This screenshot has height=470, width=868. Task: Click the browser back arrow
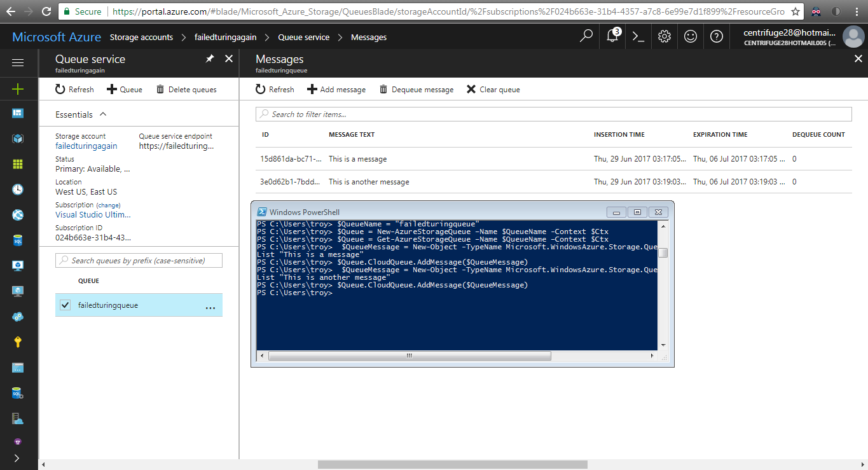click(x=11, y=11)
